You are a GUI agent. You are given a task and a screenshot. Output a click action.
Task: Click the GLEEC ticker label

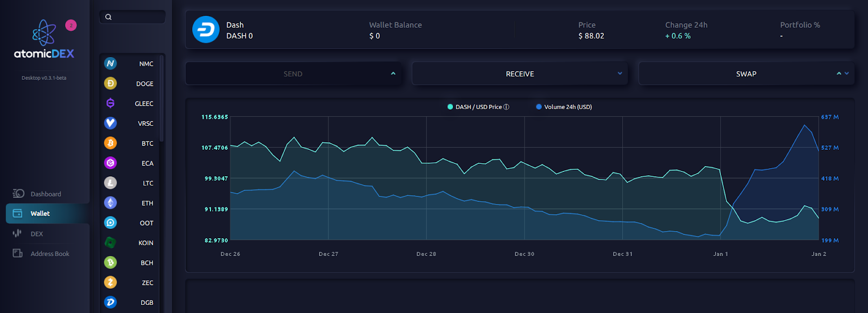[144, 103]
